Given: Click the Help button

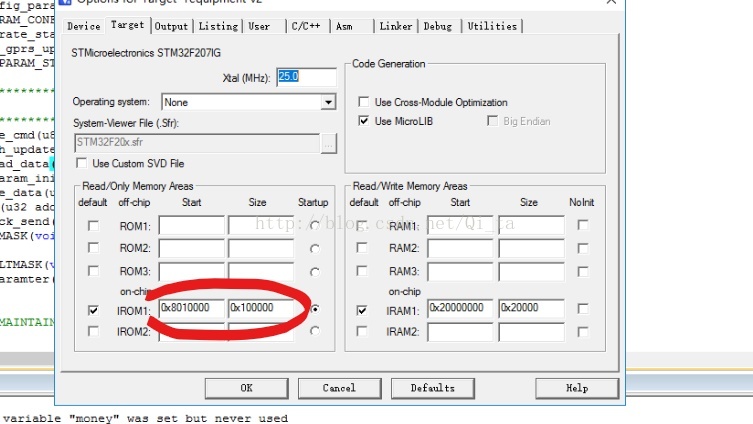Looking at the screenshot, I should coord(577,388).
